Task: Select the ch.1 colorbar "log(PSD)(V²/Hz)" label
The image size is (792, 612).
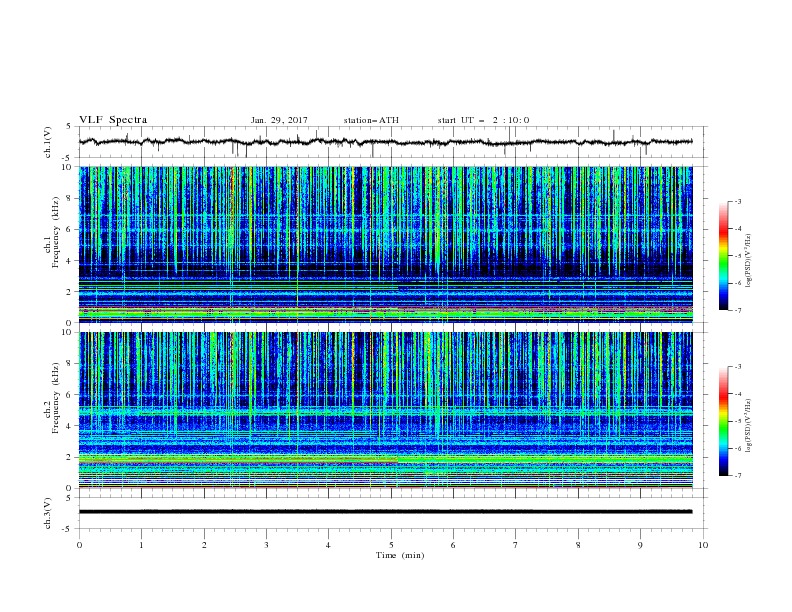Action: coord(748,261)
